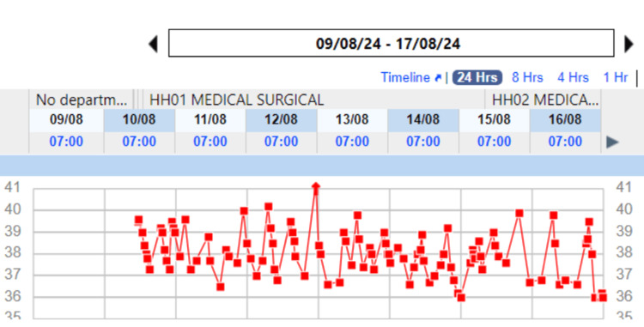The width and height of the screenshot is (644, 327).
Task: Go to previous date range arrow
Action: pyautogui.click(x=153, y=44)
